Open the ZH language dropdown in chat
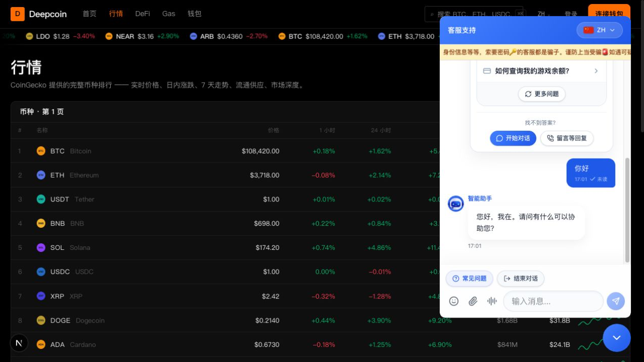This screenshot has height=362, width=644. (600, 30)
